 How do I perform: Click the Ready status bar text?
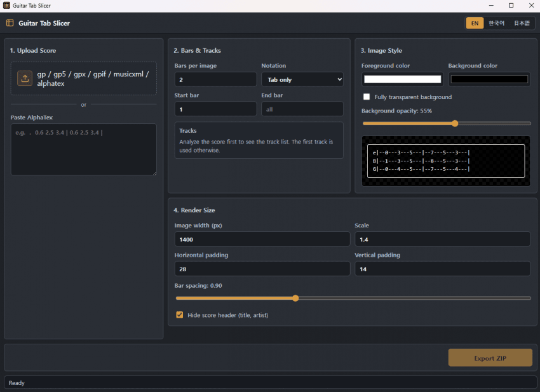coord(17,382)
